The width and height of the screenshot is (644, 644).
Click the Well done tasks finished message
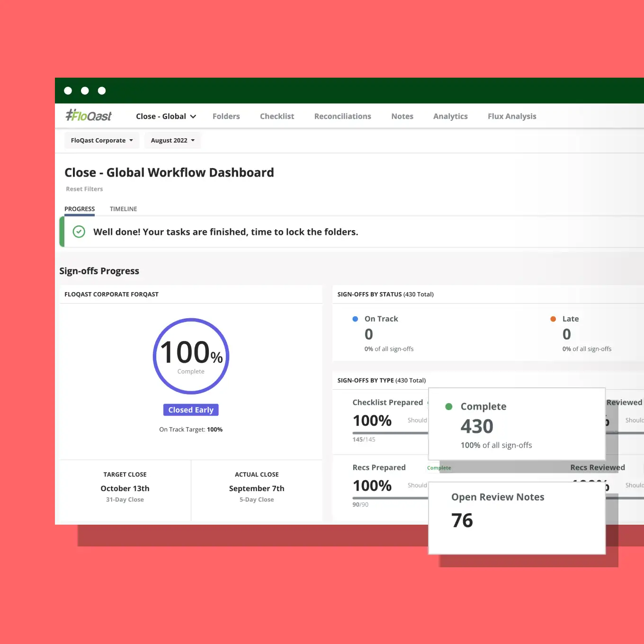pos(225,232)
